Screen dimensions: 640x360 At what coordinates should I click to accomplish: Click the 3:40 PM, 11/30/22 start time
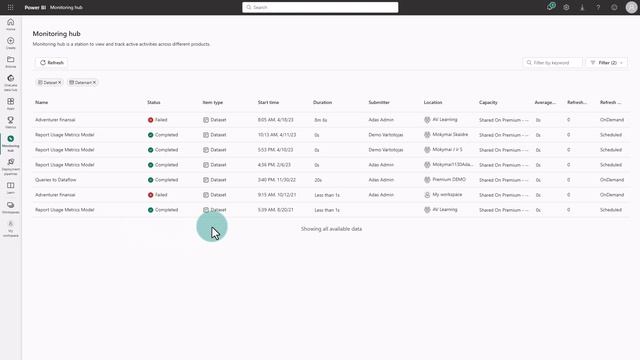(277, 180)
